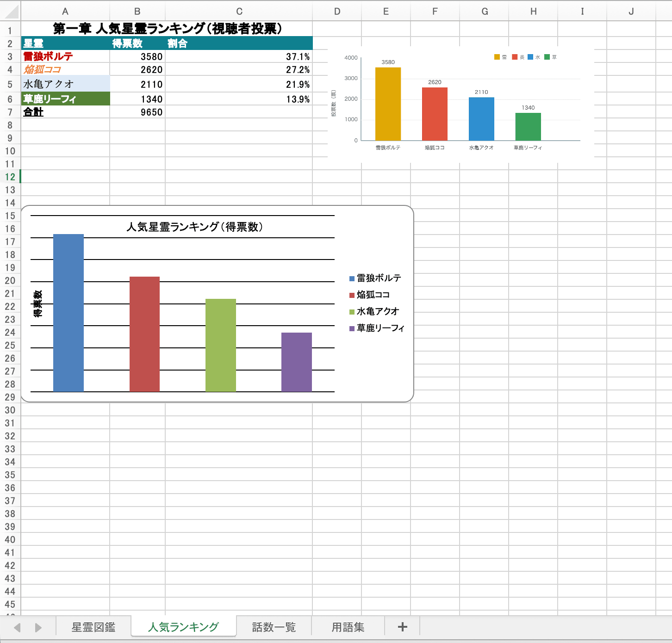Add a new sheet with plus button
This screenshot has height=643, width=672.
tap(402, 627)
